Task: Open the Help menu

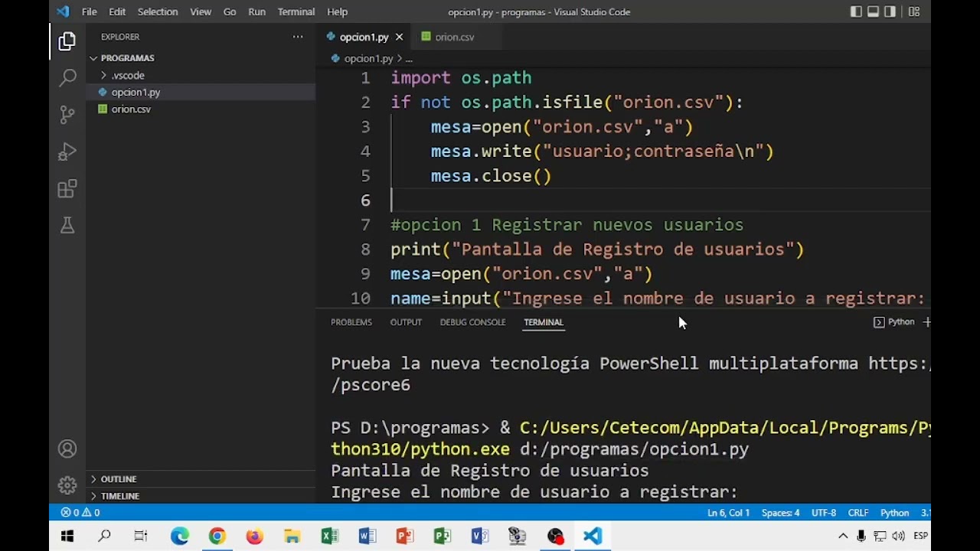Action: pyautogui.click(x=337, y=11)
